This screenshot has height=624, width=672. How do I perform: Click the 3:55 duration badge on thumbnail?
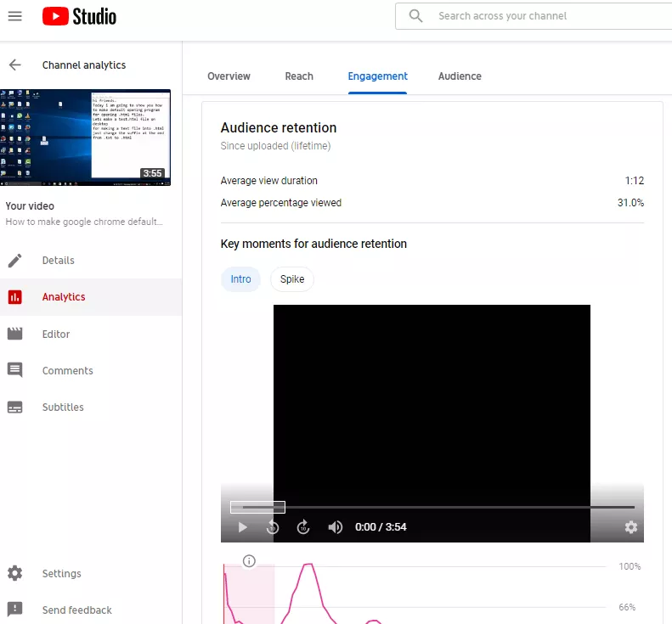[153, 173]
